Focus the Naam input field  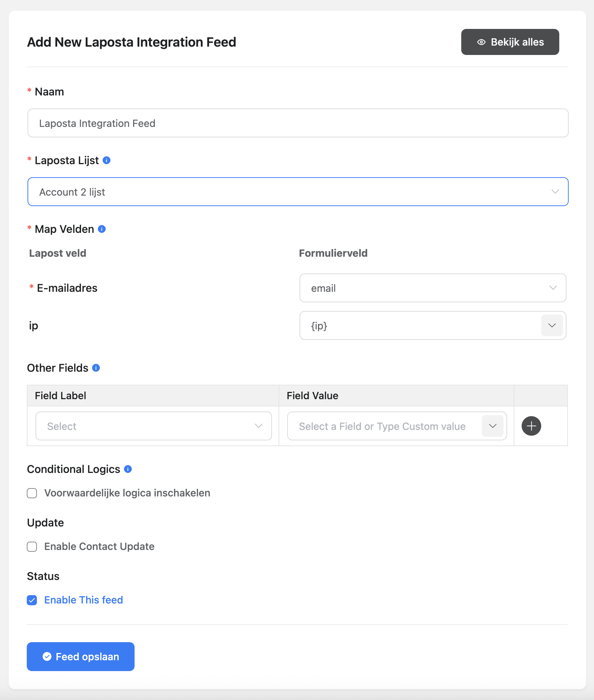(x=298, y=123)
